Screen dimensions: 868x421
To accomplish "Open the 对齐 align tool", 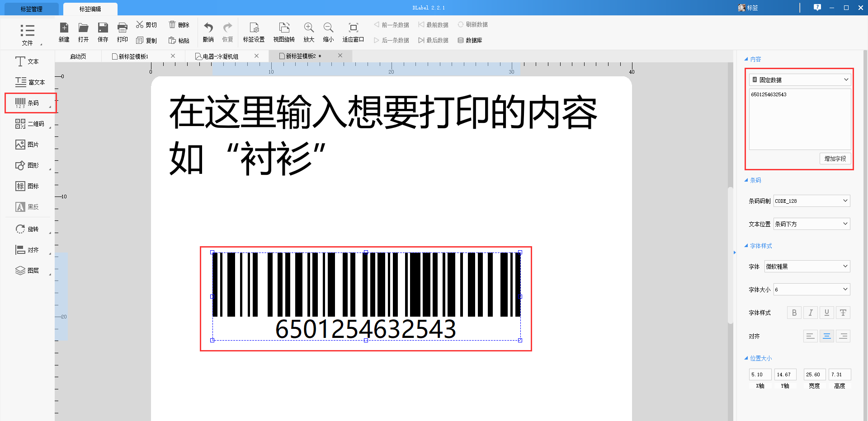I will coord(27,250).
